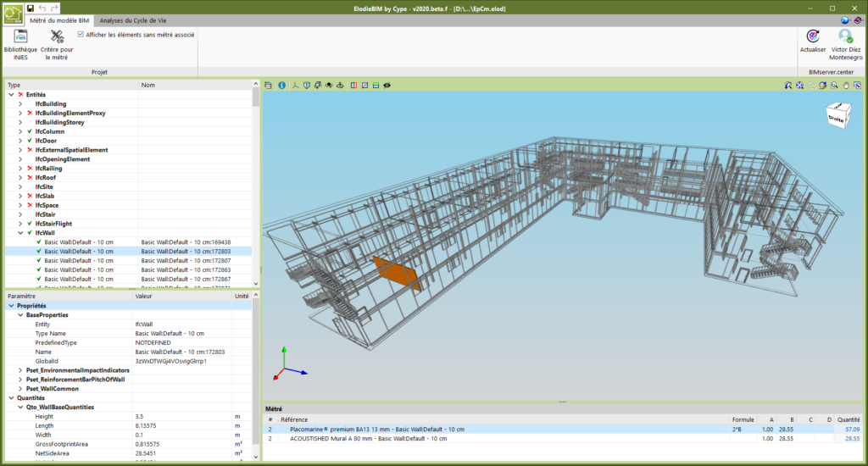Collapse Qto_WallBaseQuantities group

[20, 408]
